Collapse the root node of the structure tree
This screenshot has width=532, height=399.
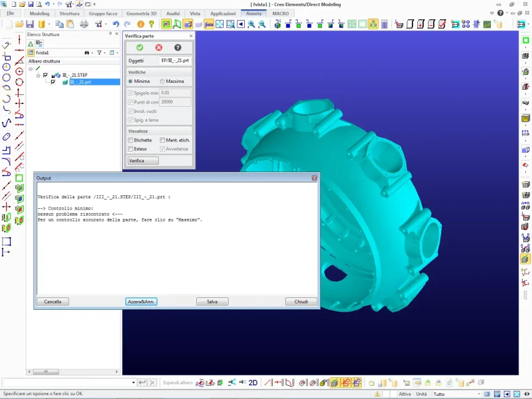31,69
